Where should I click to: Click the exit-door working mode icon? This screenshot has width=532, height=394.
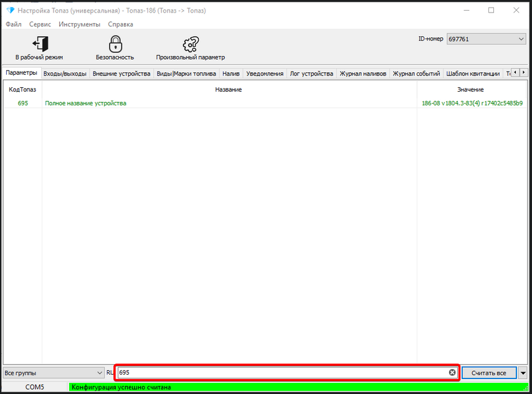pyautogui.click(x=40, y=44)
